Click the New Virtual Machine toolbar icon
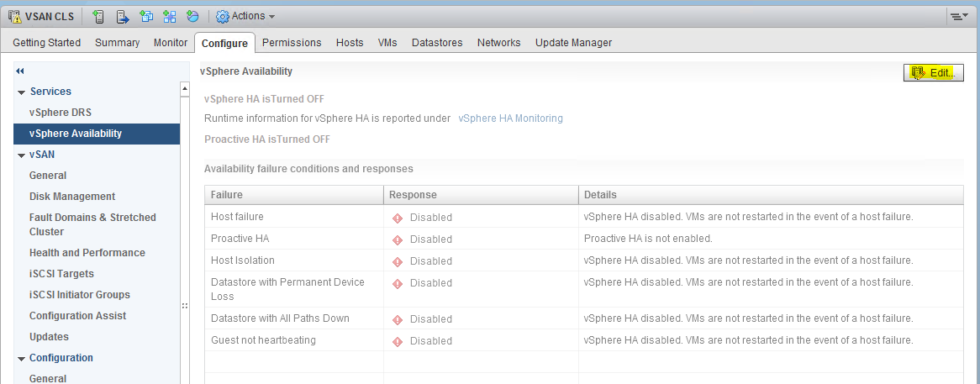 pos(146,16)
